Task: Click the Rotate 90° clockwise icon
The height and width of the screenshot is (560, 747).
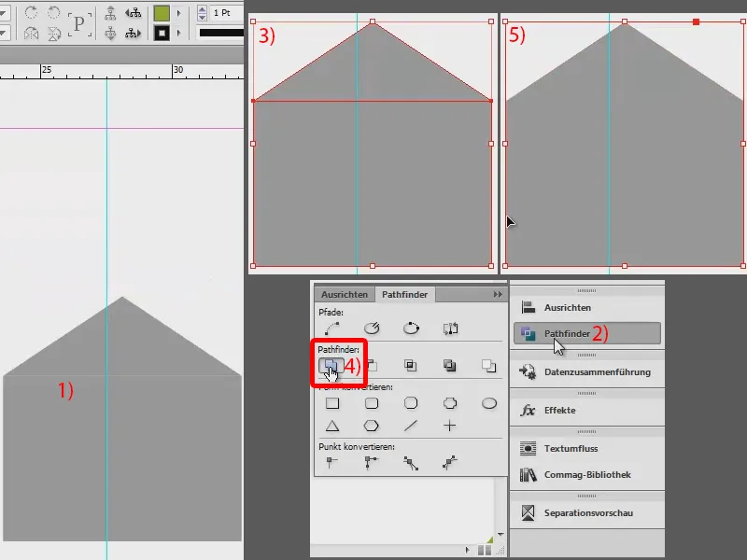Action: point(31,12)
